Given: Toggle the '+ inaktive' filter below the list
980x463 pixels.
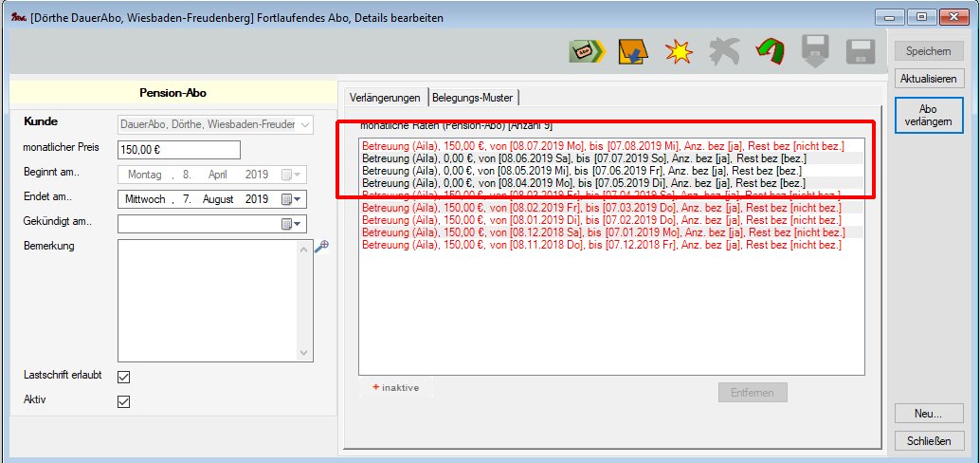Looking at the screenshot, I should click(395, 387).
